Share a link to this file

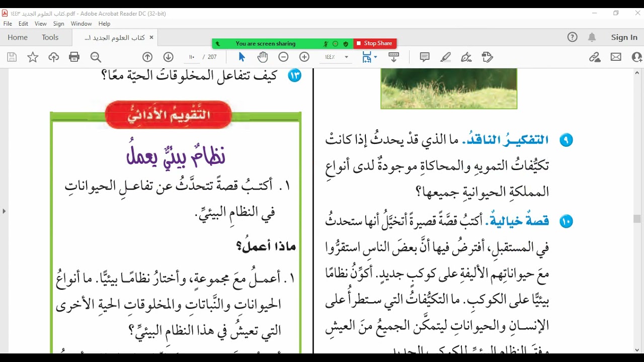pos(595,57)
